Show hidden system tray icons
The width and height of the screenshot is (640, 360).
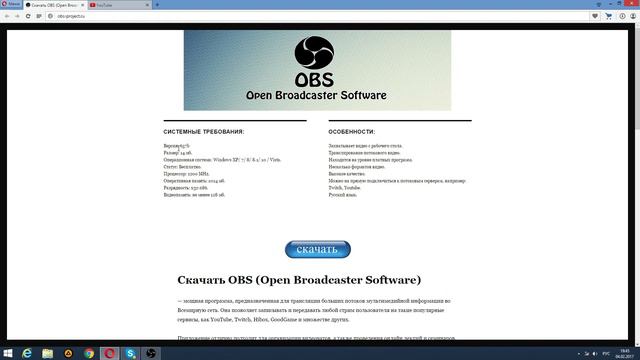(579, 353)
